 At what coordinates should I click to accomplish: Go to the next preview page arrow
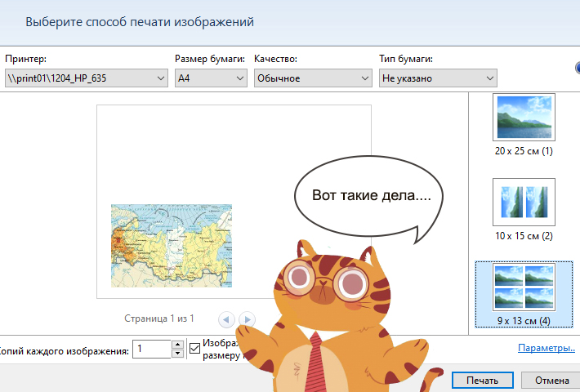[x=247, y=319]
